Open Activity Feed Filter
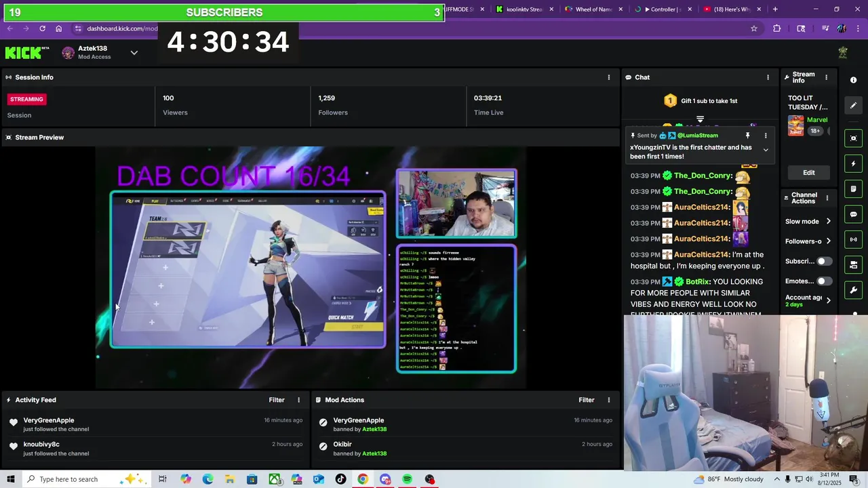868x488 pixels. tap(277, 400)
